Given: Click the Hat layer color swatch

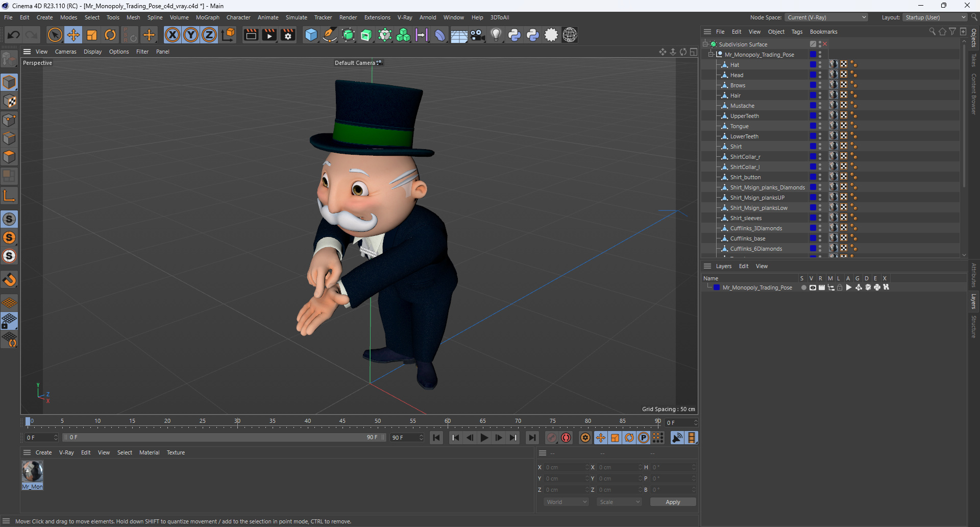Looking at the screenshot, I should (813, 65).
